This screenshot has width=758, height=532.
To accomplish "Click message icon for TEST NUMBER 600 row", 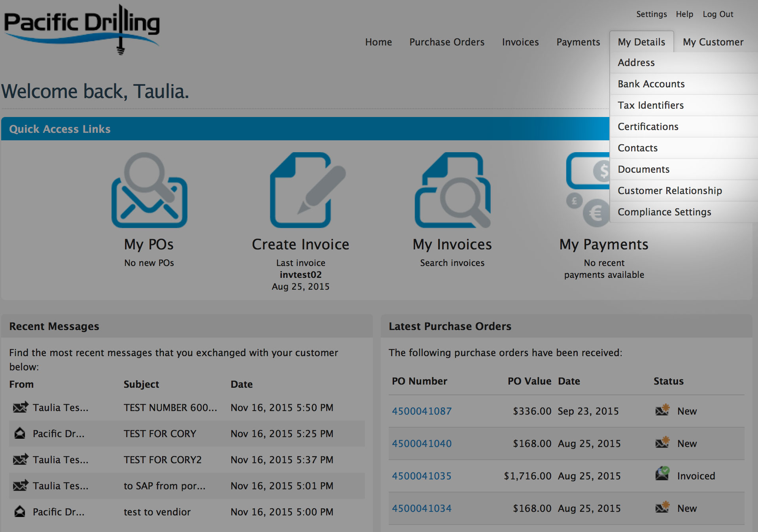I will [x=20, y=407].
